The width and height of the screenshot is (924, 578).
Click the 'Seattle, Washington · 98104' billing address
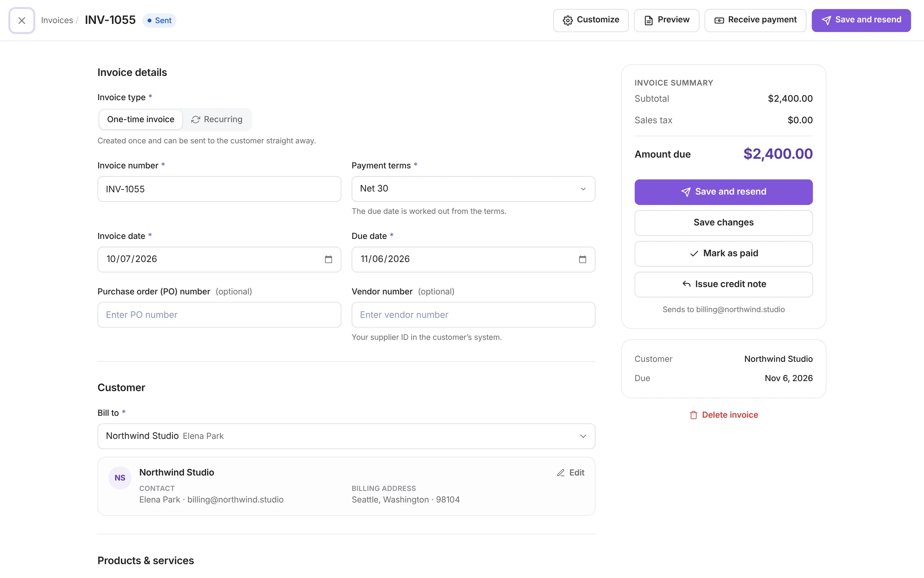[x=405, y=500]
